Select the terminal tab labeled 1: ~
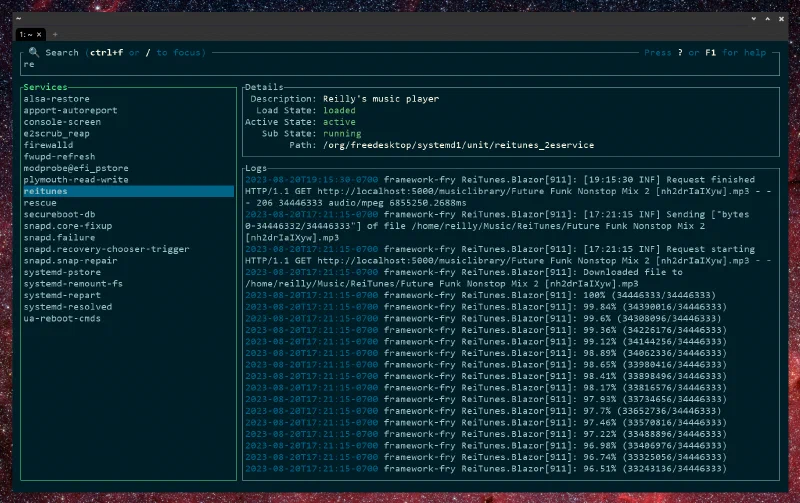Viewport: 800px width, 503px height. [x=27, y=35]
